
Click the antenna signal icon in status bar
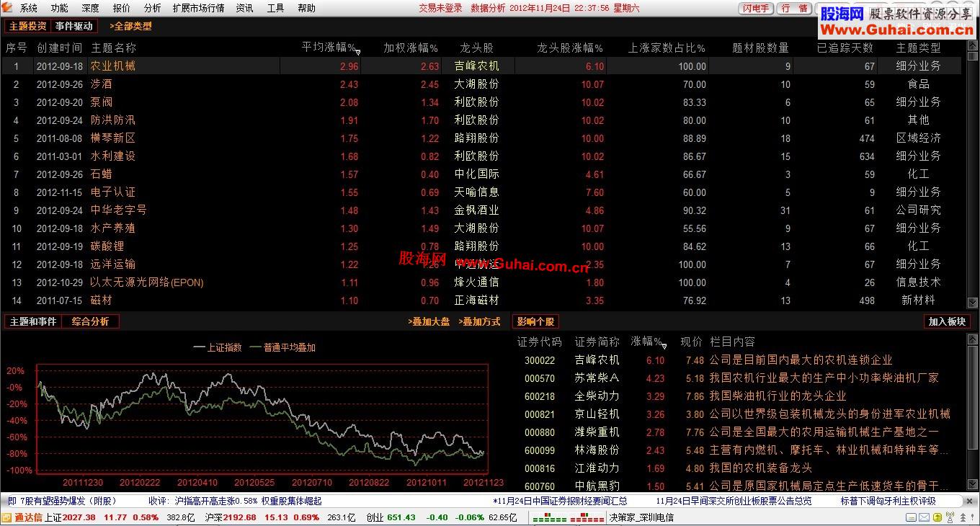pos(950,517)
